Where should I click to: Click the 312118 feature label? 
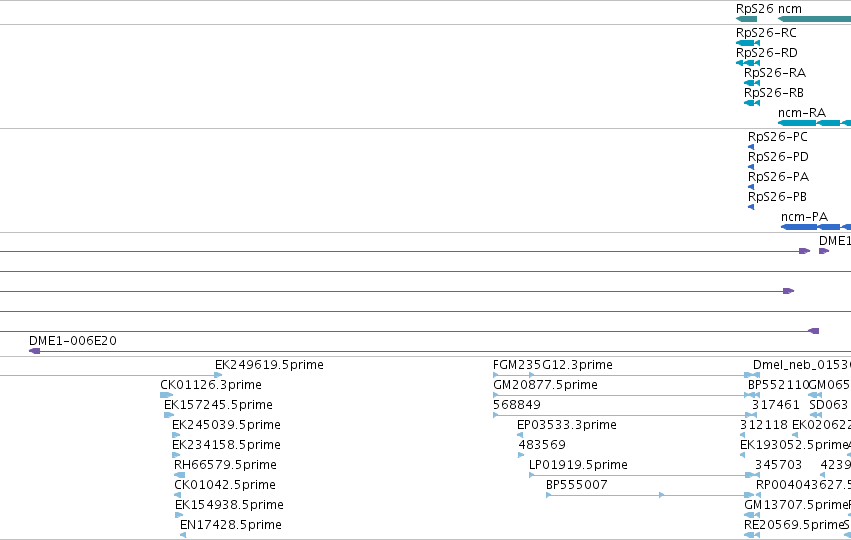[x=764, y=425]
